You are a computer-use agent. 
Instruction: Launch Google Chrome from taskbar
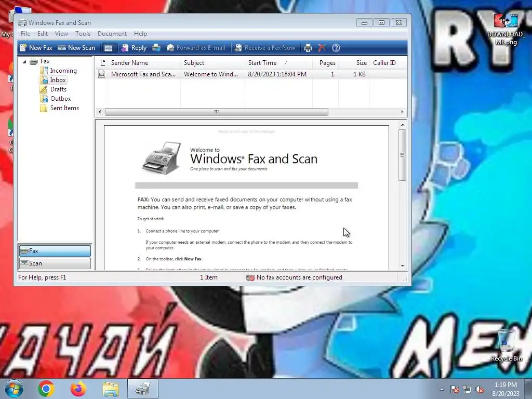46,389
